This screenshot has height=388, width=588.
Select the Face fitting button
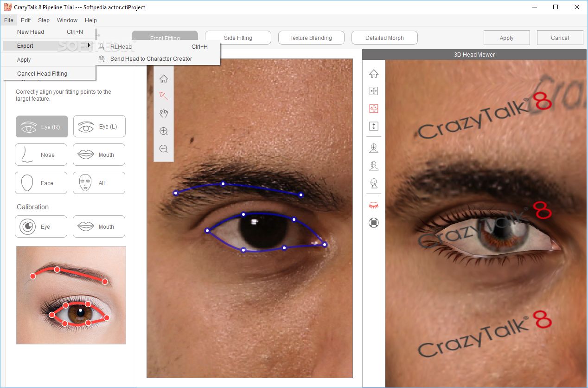(x=41, y=183)
